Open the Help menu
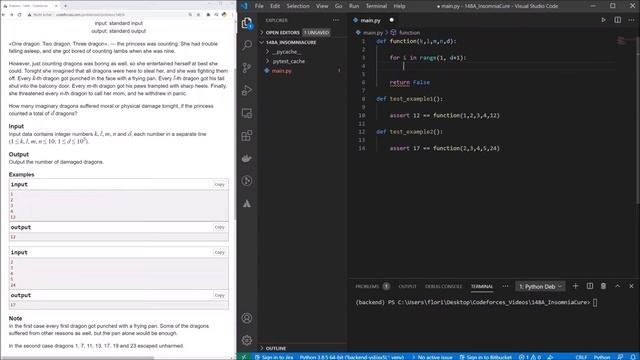 pyautogui.click(x=399, y=6)
